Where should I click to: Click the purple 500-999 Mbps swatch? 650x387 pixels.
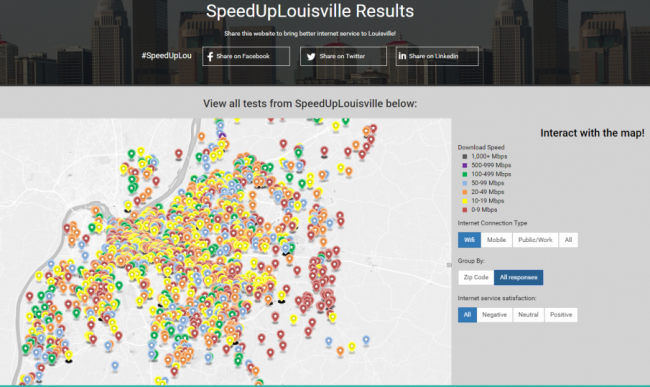[464, 165]
